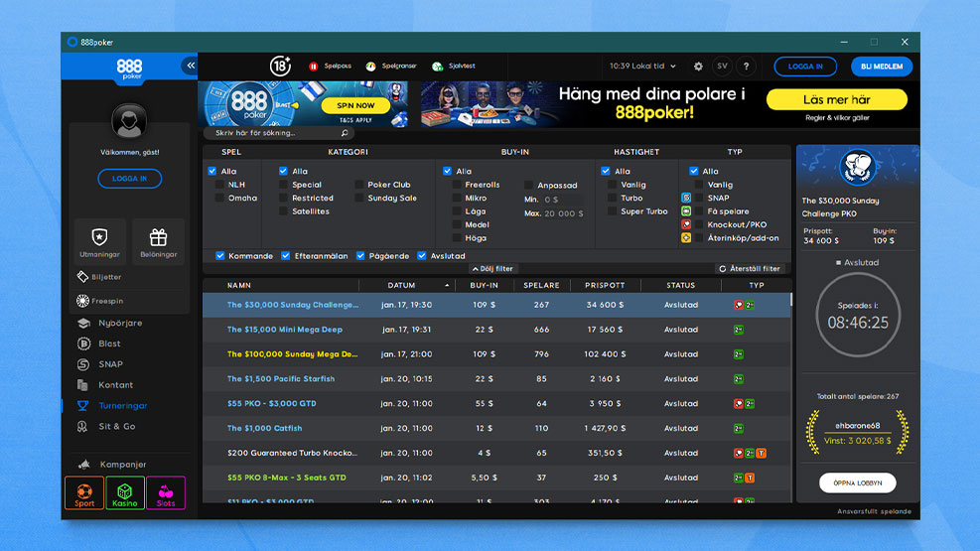Image resolution: width=980 pixels, height=551 pixels.
Task: Click LOGGA IN in the top bar
Action: click(x=805, y=67)
